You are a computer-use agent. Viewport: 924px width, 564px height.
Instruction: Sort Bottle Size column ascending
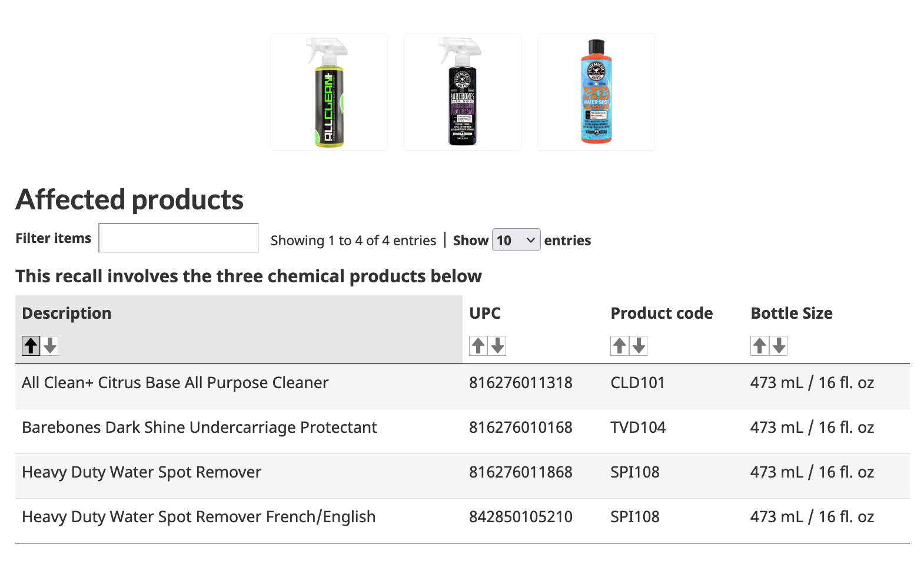[x=760, y=346]
